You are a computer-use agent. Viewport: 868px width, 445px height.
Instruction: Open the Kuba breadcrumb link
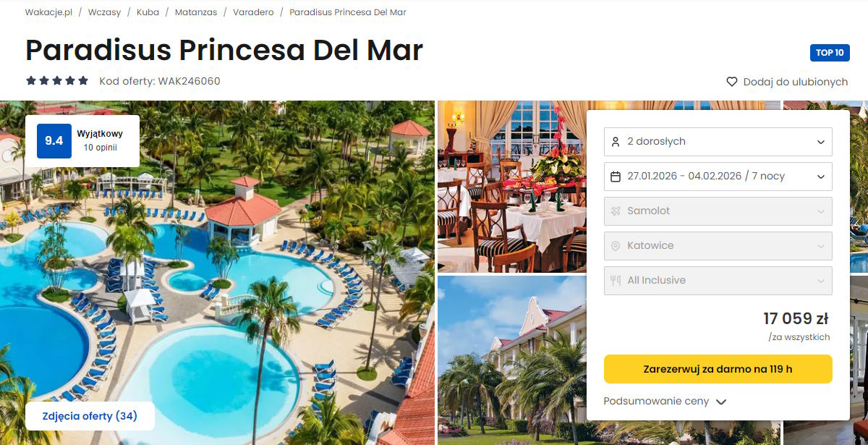pos(148,12)
